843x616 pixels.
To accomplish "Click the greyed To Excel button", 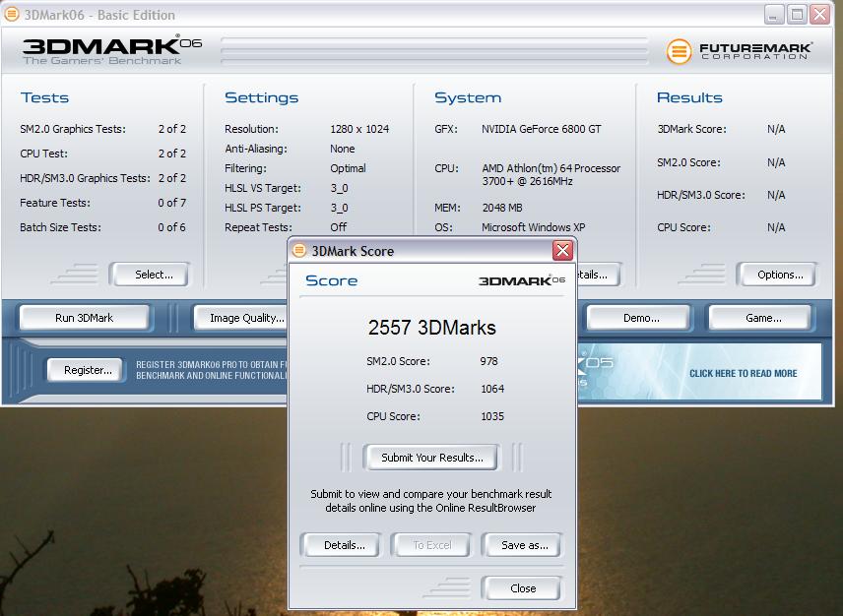I will [x=431, y=545].
